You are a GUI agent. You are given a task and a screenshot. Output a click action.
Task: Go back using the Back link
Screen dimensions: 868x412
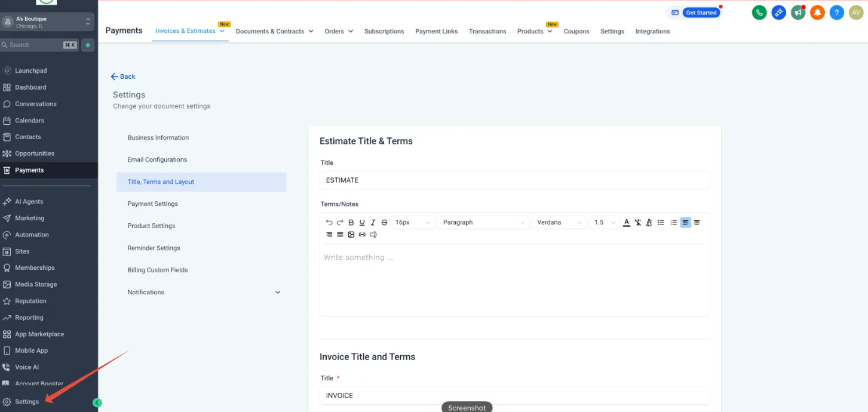123,76
